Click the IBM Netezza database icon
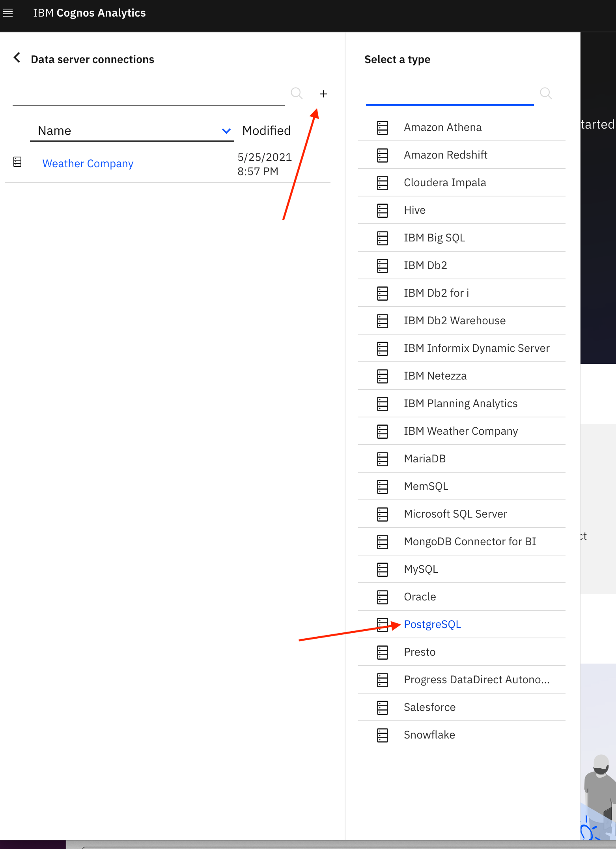 click(x=383, y=376)
